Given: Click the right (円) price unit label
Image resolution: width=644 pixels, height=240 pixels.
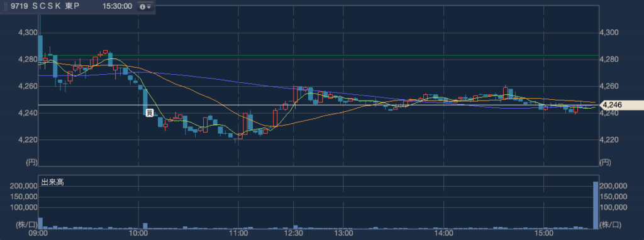Looking at the screenshot, I should coord(605,162).
